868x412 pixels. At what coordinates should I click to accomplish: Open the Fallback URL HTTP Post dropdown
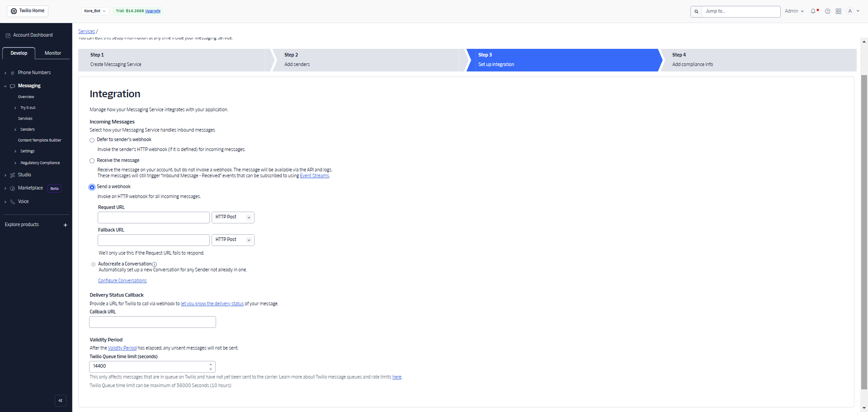233,240
